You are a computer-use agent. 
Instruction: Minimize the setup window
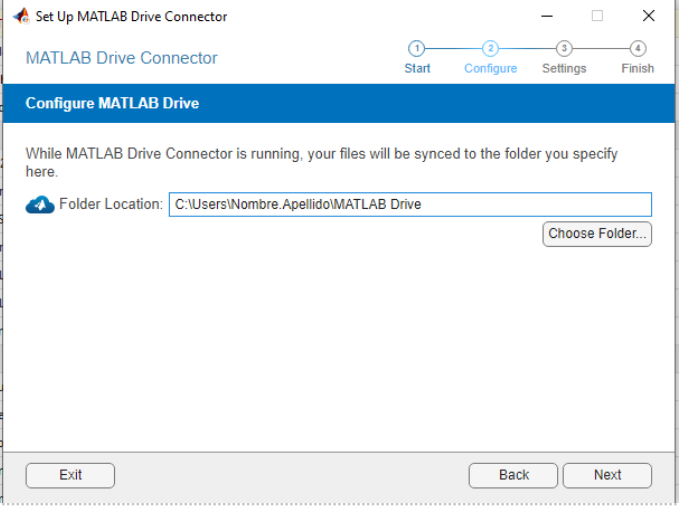coord(547,16)
